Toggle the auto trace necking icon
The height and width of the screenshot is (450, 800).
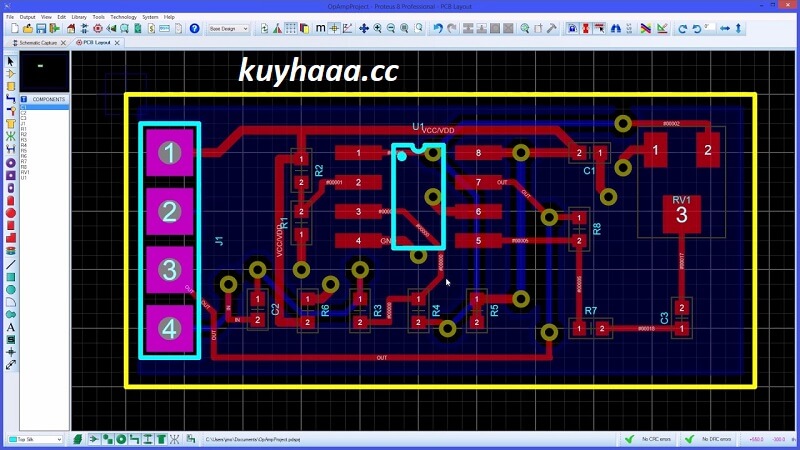[x=586, y=29]
